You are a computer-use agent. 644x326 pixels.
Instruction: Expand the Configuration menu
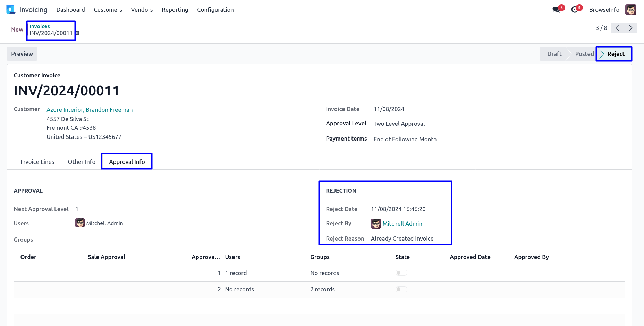click(x=215, y=10)
